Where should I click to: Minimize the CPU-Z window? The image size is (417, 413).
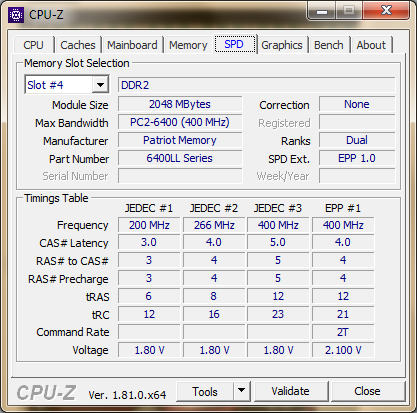point(322,11)
